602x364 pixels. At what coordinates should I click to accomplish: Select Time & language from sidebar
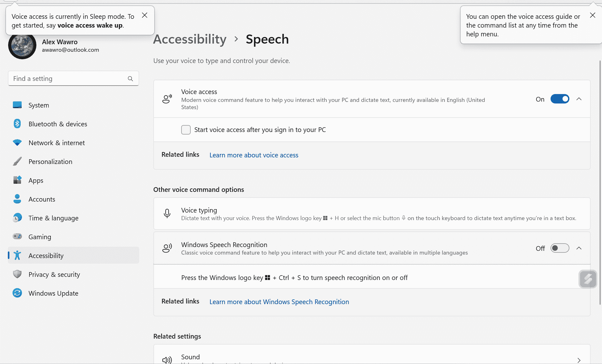click(x=53, y=218)
